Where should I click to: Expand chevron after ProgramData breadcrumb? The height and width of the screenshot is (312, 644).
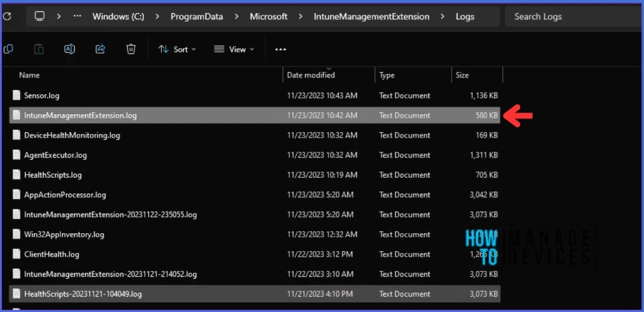[x=237, y=17]
